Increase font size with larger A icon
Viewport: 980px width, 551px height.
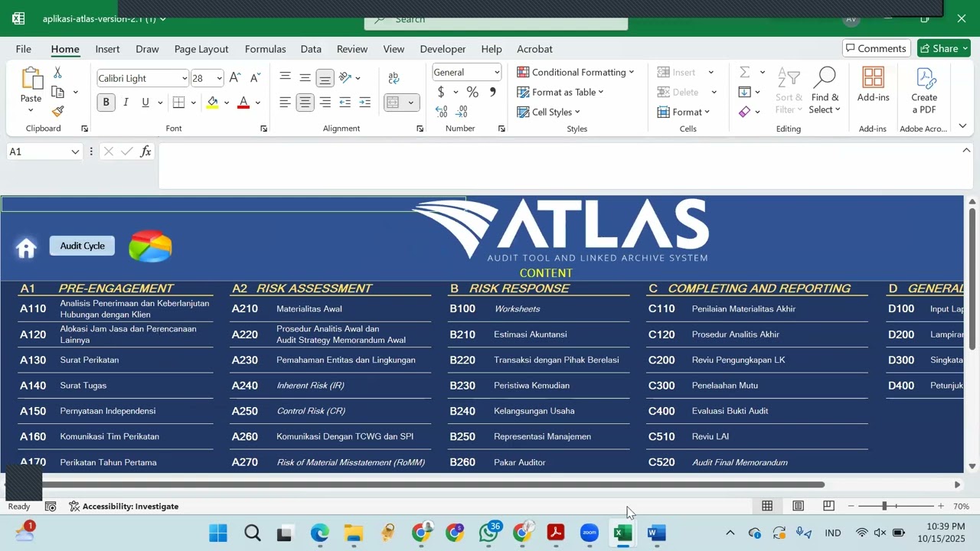pyautogui.click(x=235, y=78)
